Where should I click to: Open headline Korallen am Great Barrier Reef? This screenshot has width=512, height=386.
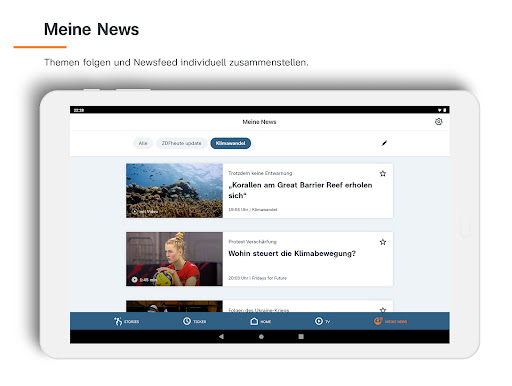point(300,190)
